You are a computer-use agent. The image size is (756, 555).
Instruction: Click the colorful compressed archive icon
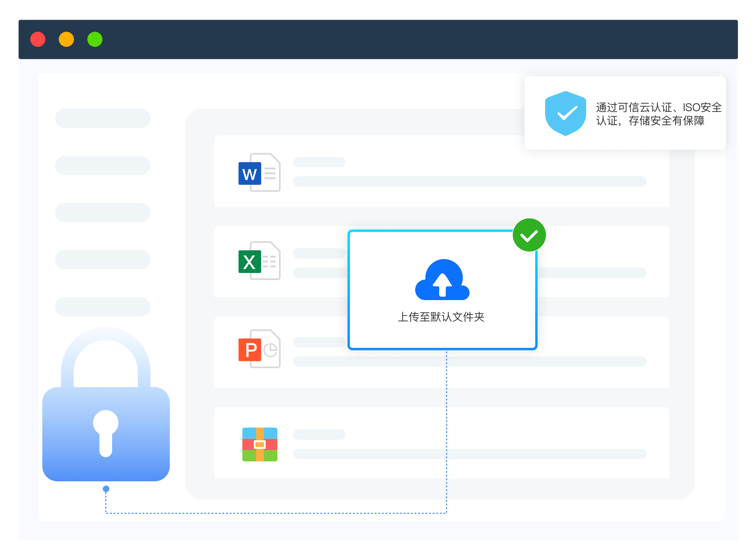pos(260,444)
